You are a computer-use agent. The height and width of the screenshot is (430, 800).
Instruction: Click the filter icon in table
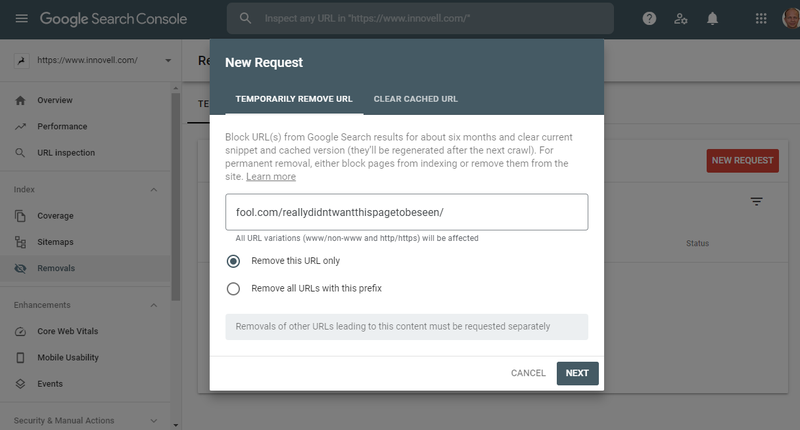756,201
